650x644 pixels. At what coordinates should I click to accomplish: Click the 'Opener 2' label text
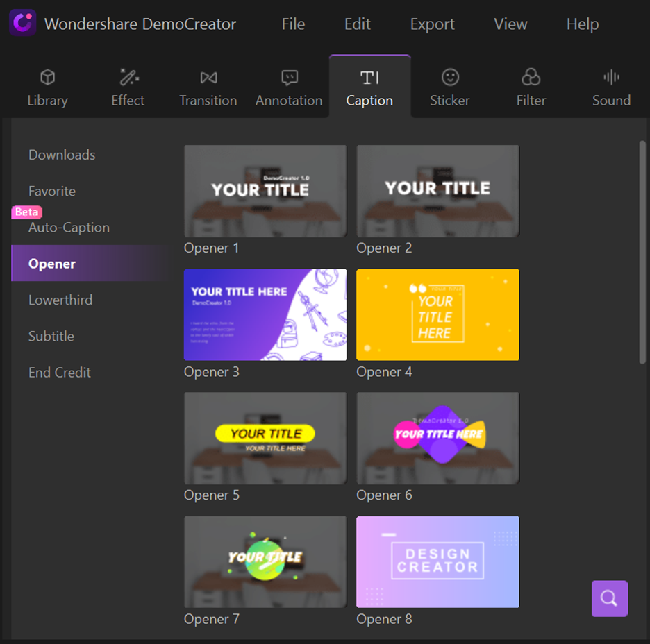pyautogui.click(x=384, y=248)
